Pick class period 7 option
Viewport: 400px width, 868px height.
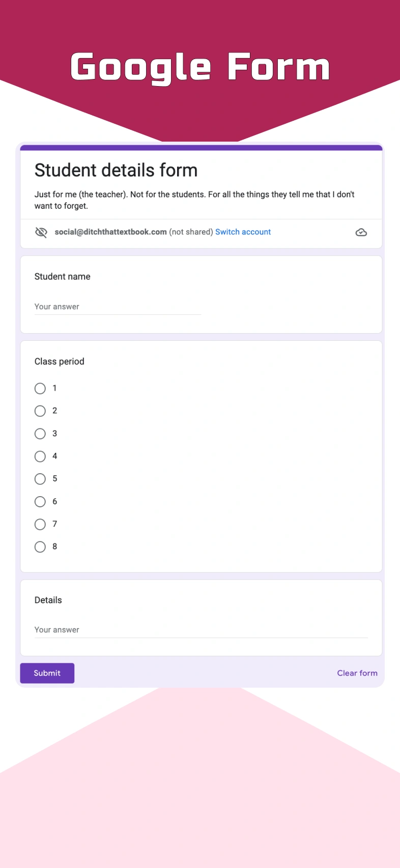pos(40,524)
